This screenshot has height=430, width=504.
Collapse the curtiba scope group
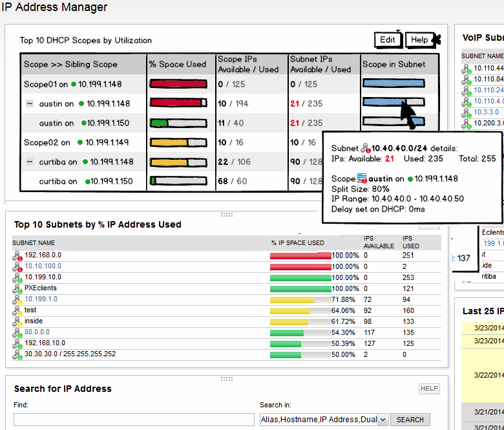pyautogui.click(x=30, y=162)
